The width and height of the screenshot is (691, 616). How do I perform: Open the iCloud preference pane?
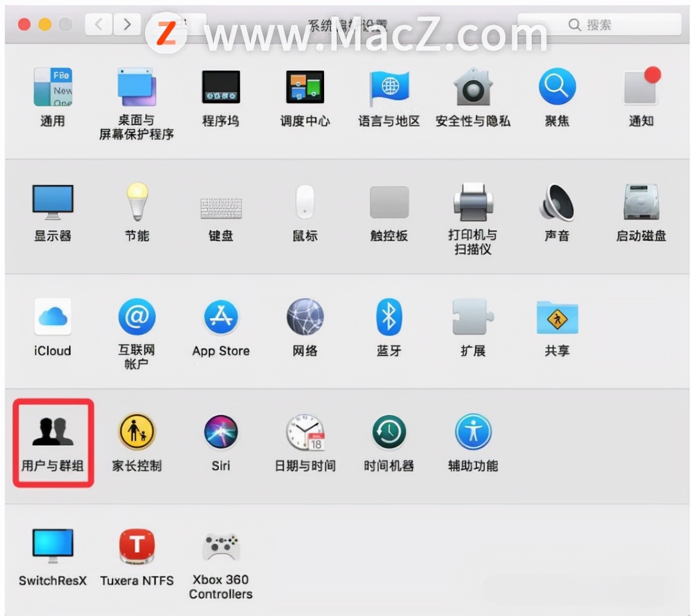pyautogui.click(x=52, y=316)
